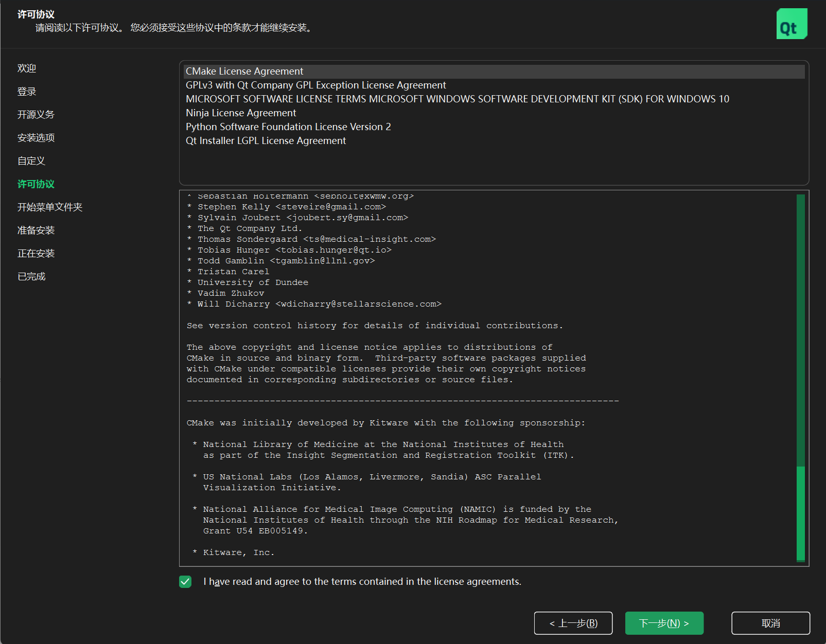This screenshot has width=826, height=644.
Task: Select the GPLv3 with Qt Company GPL Exception license
Action: coord(315,85)
